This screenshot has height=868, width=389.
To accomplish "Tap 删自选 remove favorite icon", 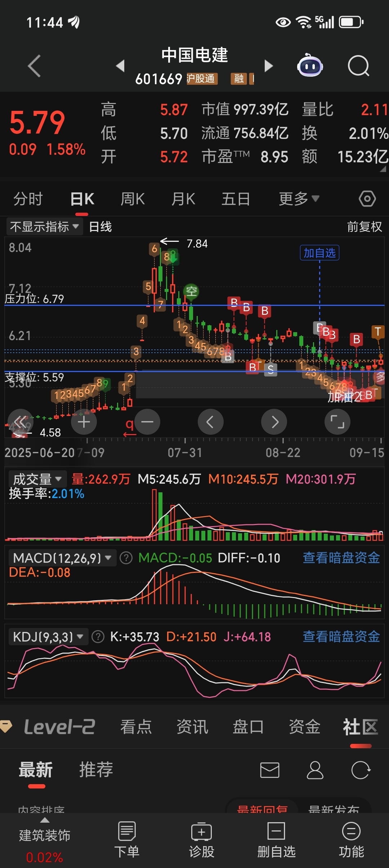I will [x=276, y=840].
